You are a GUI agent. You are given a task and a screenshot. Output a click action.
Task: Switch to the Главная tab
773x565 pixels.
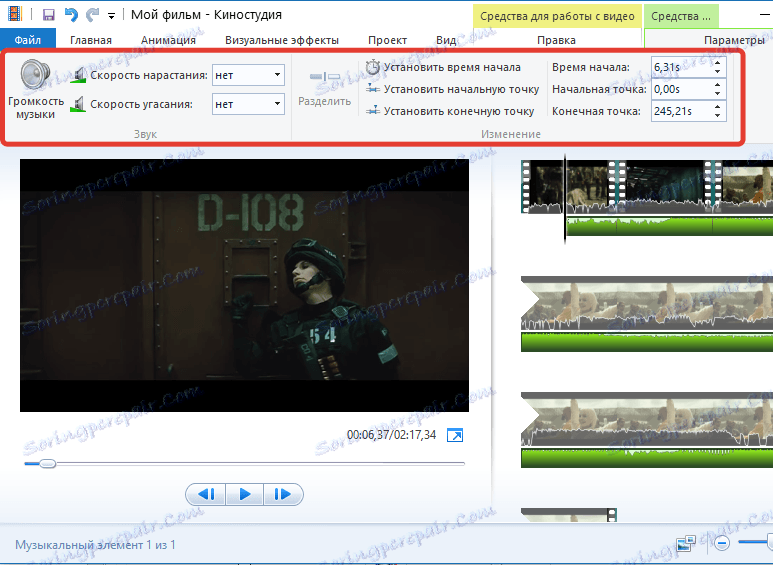(91, 40)
